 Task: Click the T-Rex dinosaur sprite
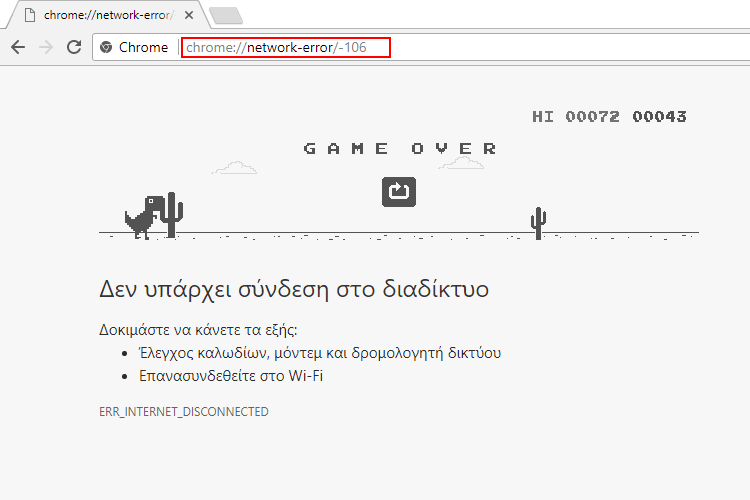click(x=144, y=217)
